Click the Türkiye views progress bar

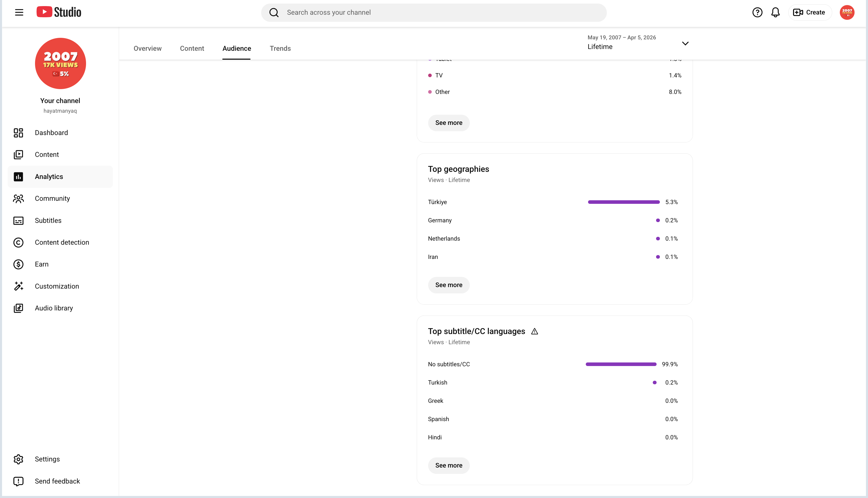click(624, 202)
